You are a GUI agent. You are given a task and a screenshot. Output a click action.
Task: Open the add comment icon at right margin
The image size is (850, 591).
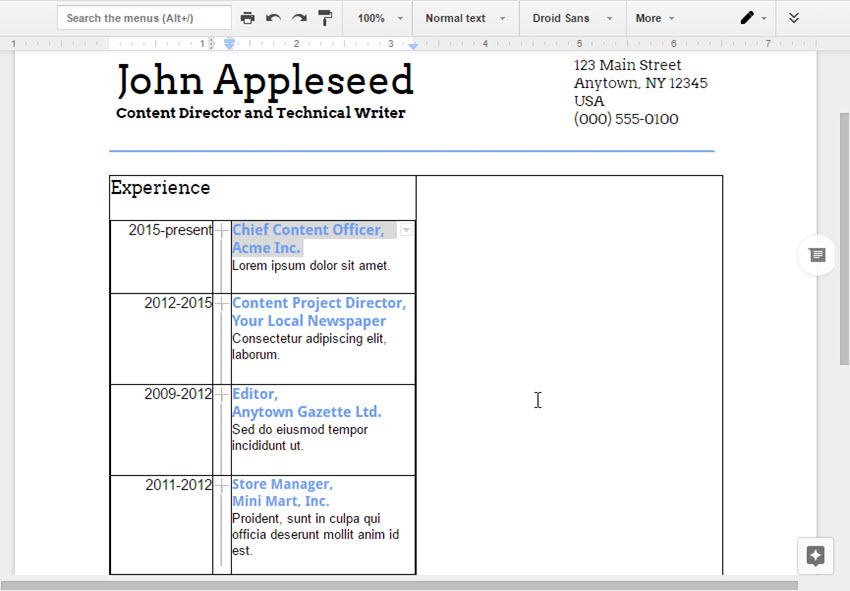[817, 255]
